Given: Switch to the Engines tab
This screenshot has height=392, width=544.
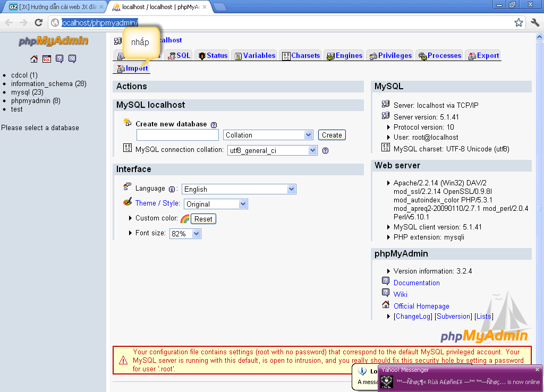Looking at the screenshot, I should (x=344, y=55).
